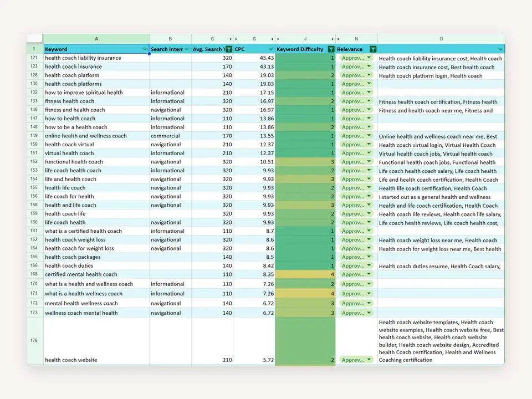532x399 pixels.
Task: Select column G header
Action: 254,39
